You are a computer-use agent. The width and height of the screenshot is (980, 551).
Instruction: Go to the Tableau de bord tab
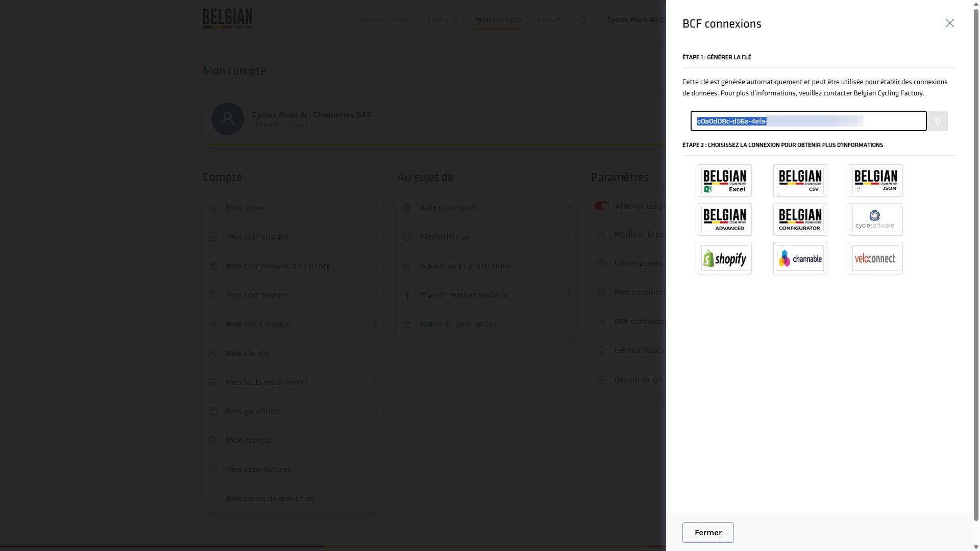tap(381, 19)
